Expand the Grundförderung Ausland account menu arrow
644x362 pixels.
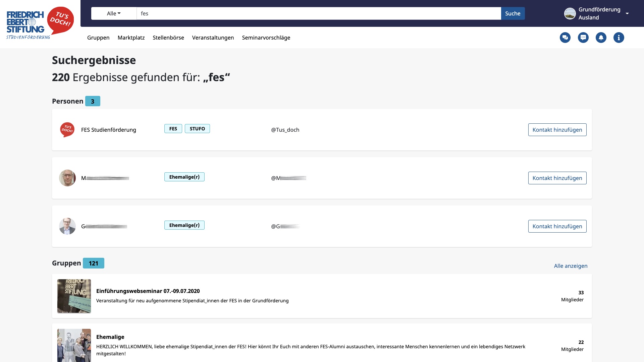[x=627, y=13]
